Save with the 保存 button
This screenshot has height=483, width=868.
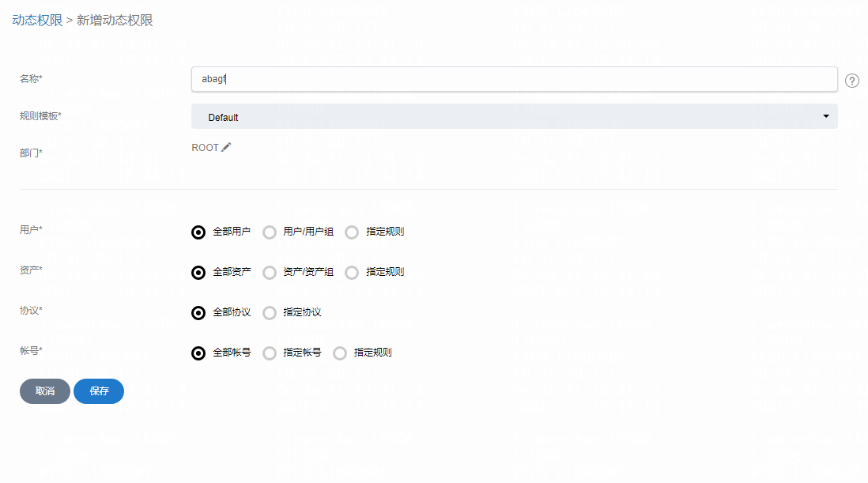coord(99,391)
